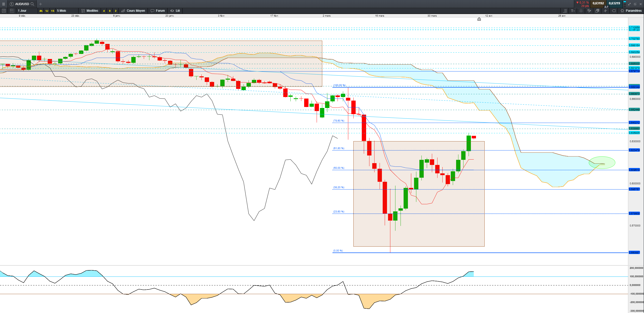The height and width of the screenshot is (313, 644).
Task: Select the 0,550887 Fibonacci base price label
Action: click(634, 253)
